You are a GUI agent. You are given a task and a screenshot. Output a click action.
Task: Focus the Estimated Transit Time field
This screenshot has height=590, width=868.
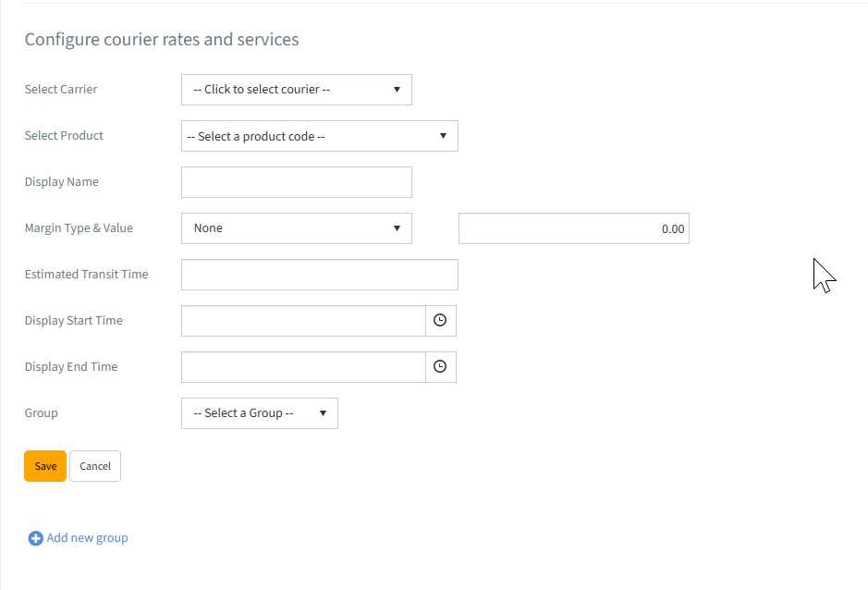(x=319, y=275)
